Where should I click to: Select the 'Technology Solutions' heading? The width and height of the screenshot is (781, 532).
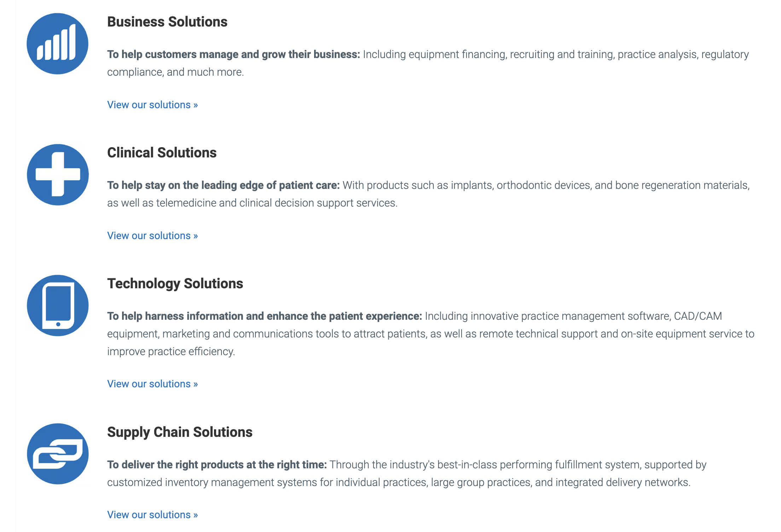pyautogui.click(x=175, y=284)
